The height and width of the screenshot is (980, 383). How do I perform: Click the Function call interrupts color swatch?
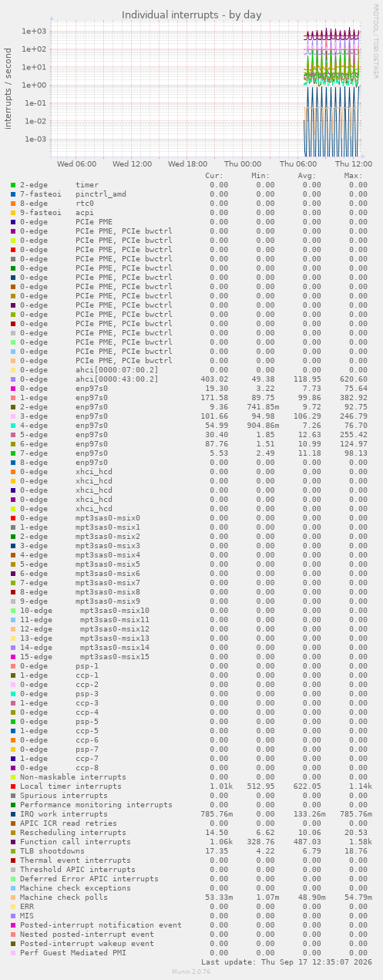[13, 842]
